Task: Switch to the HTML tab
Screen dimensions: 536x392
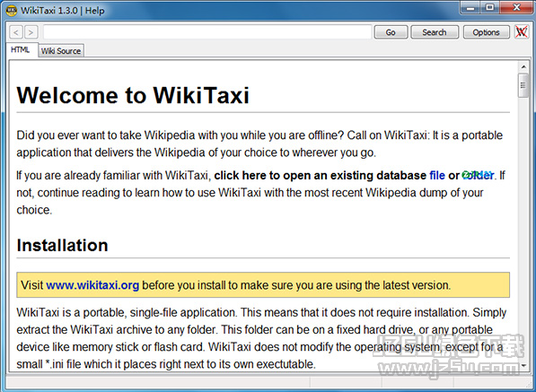Action: pos(21,50)
